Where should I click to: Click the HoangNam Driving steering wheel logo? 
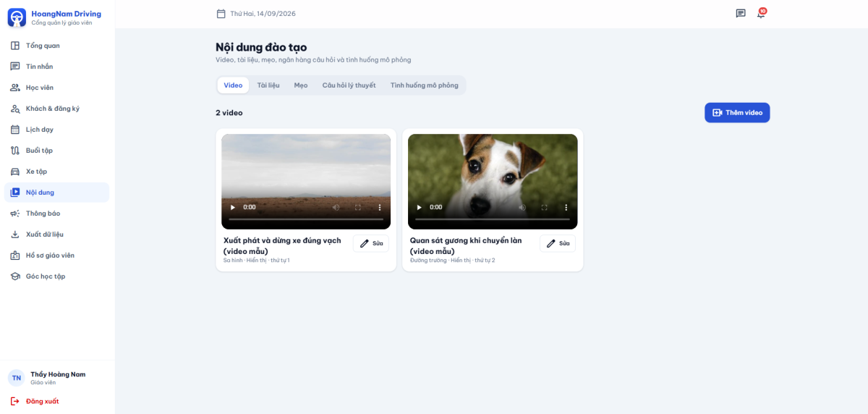(17, 17)
